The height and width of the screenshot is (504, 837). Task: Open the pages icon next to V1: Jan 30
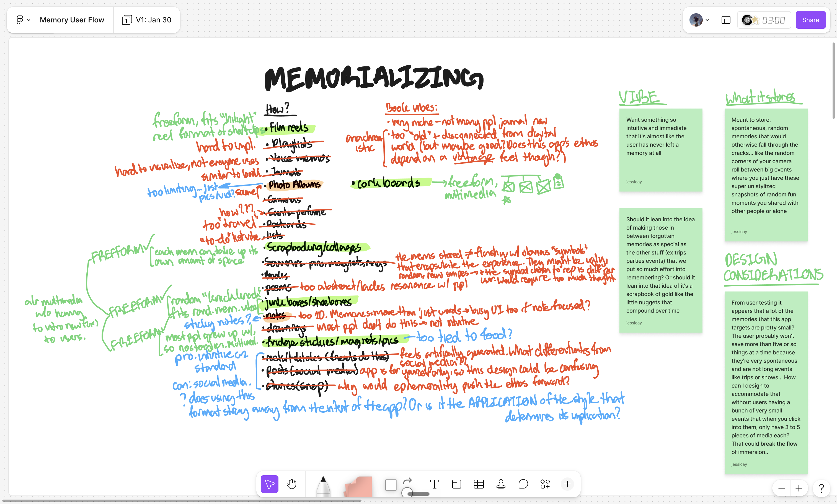pyautogui.click(x=126, y=20)
